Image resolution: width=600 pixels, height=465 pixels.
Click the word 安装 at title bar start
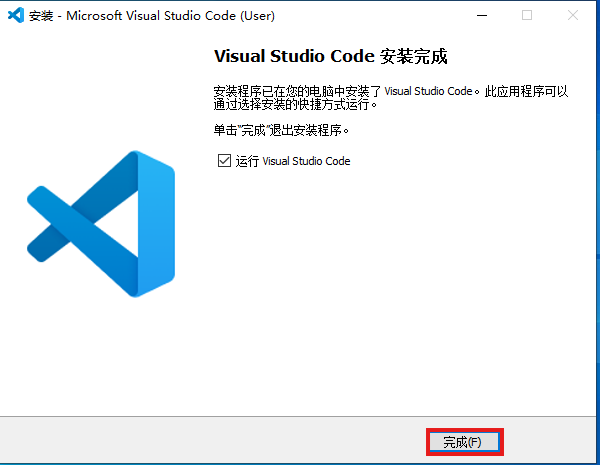[x=42, y=16]
